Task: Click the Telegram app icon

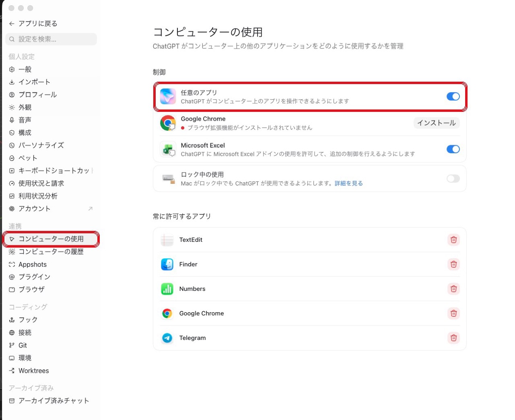Action: click(167, 338)
